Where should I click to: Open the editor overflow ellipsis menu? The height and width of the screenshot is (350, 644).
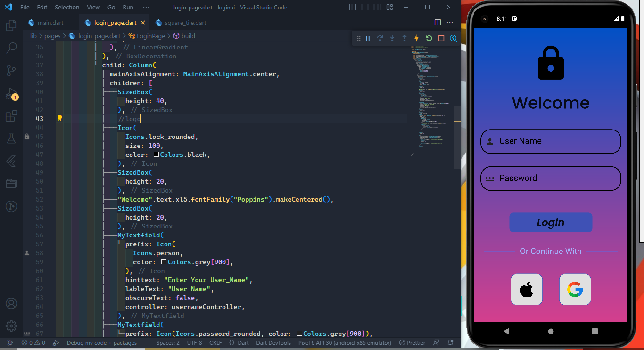click(449, 22)
